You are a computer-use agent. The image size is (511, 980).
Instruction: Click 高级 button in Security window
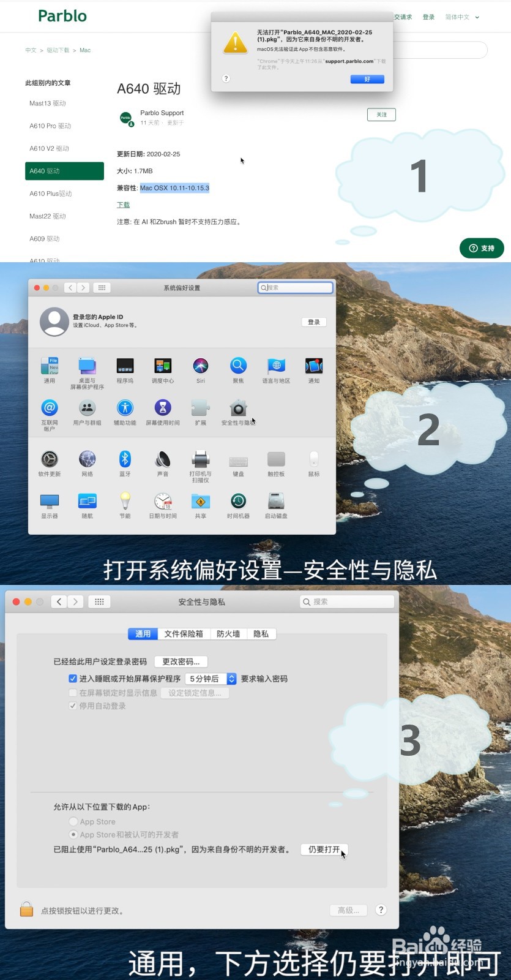click(348, 910)
